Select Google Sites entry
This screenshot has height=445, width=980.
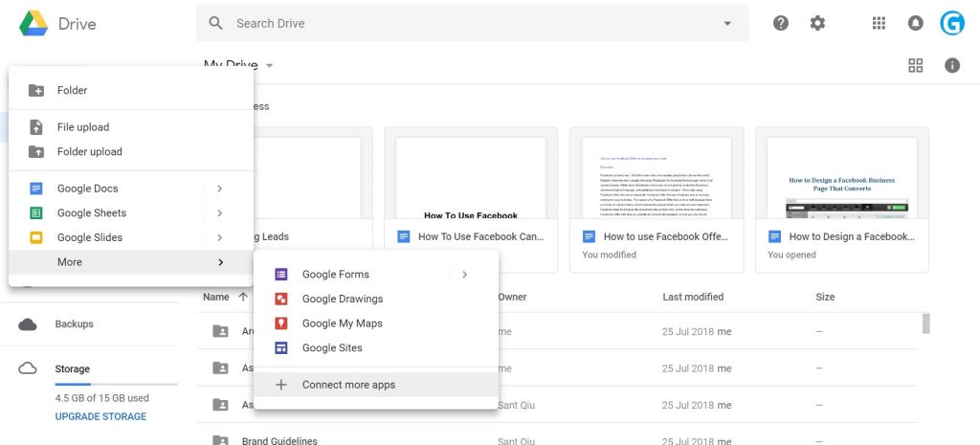(x=376, y=347)
